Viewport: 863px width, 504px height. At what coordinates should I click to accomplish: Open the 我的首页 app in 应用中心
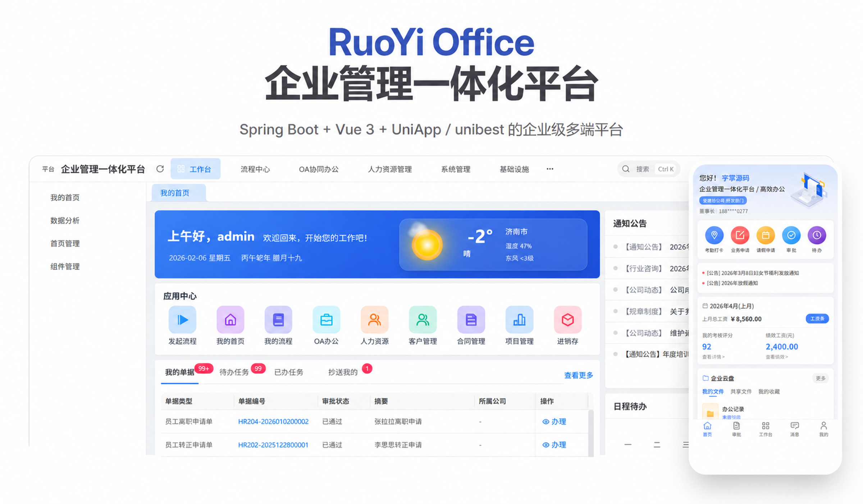(230, 320)
